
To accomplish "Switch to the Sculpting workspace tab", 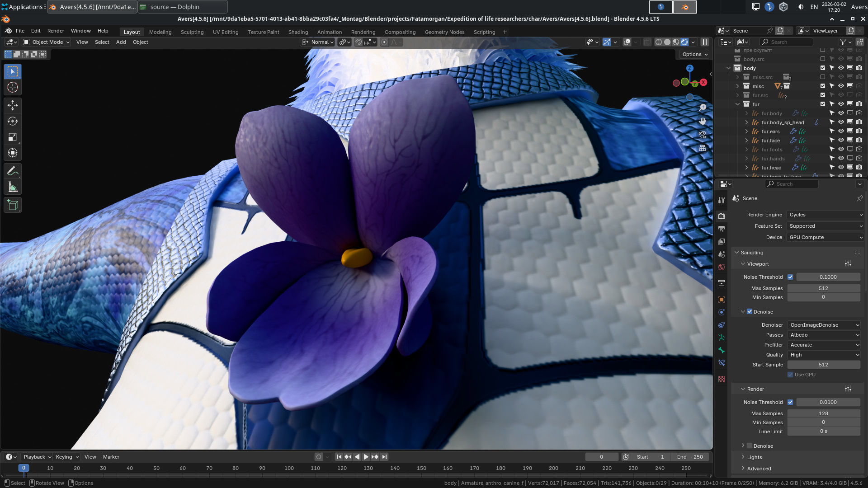I will point(192,32).
